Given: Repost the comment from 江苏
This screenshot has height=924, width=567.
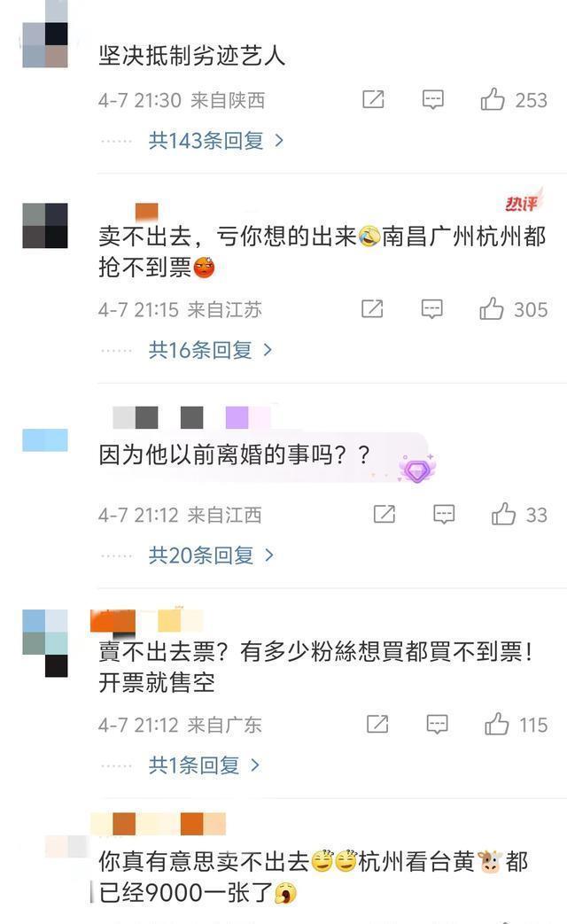Looking at the screenshot, I should [x=372, y=309].
